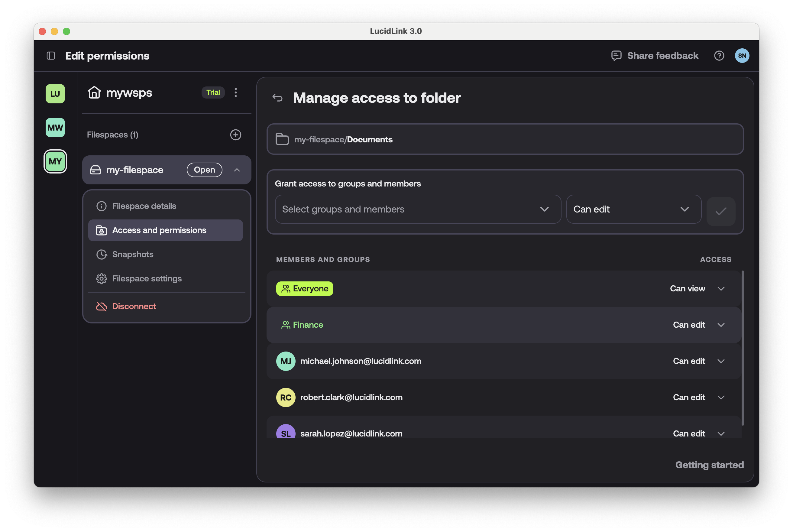Click the members list scrollbar
Viewport: 793px width, 532px height.
point(743,348)
